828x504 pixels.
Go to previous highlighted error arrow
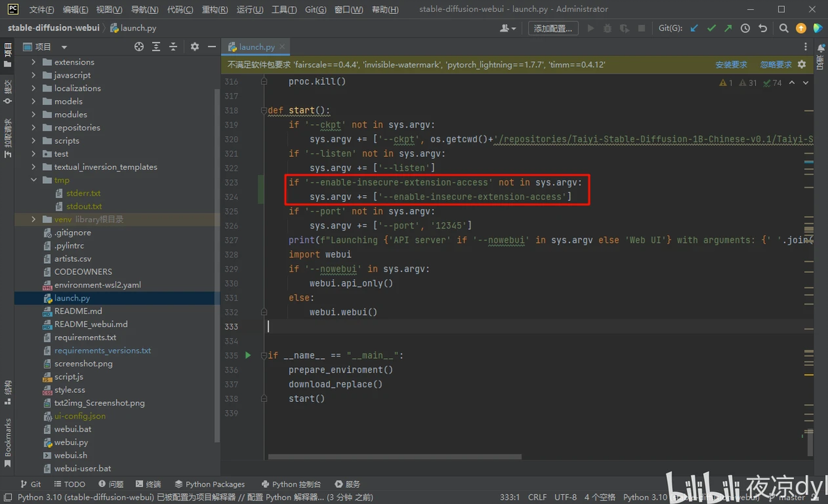(x=792, y=83)
